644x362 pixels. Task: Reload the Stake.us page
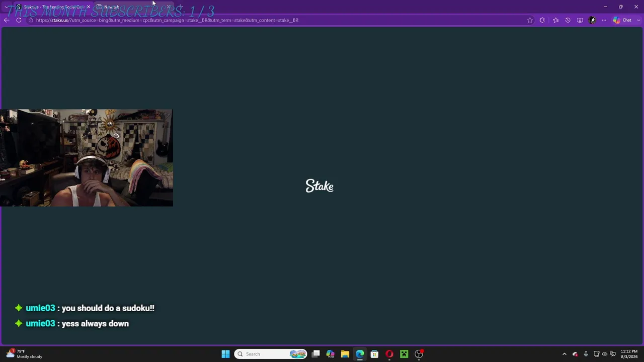click(19, 20)
